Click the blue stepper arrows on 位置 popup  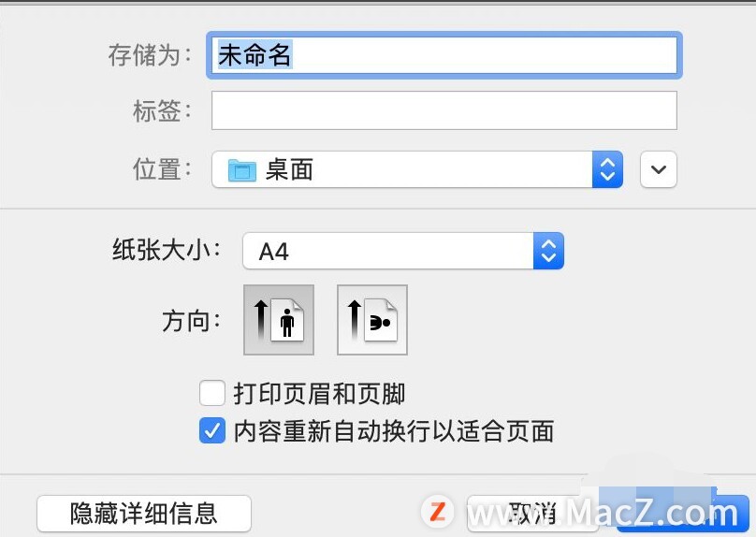click(607, 169)
